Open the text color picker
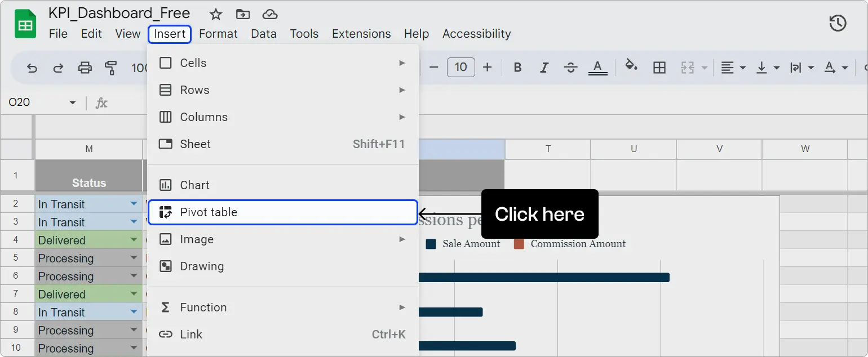 click(x=598, y=68)
